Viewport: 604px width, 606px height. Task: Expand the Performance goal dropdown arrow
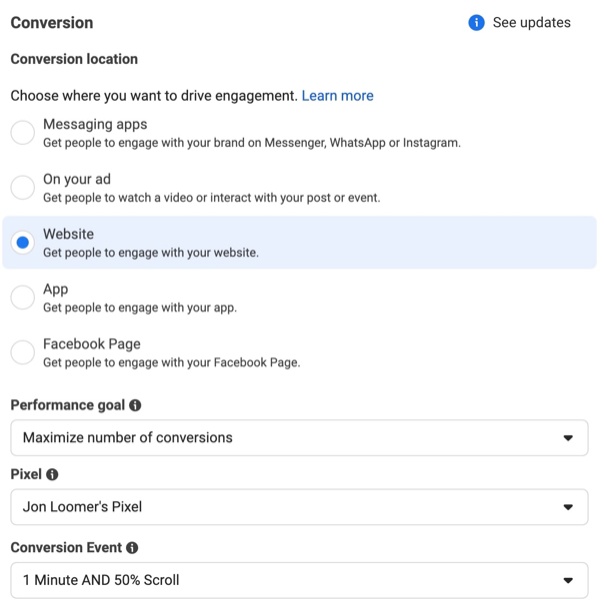pyautogui.click(x=568, y=438)
